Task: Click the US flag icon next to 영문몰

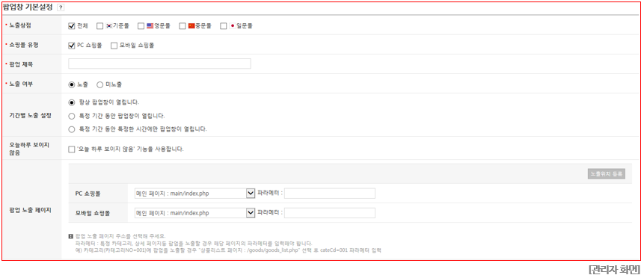Action: (x=150, y=25)
